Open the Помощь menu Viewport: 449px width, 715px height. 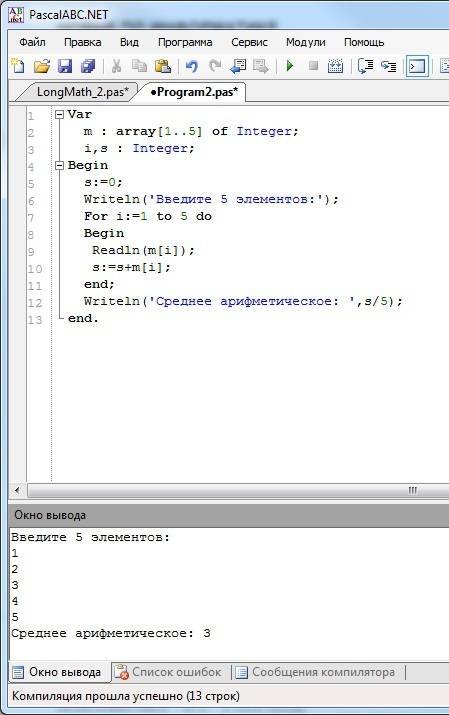(364, 42)
